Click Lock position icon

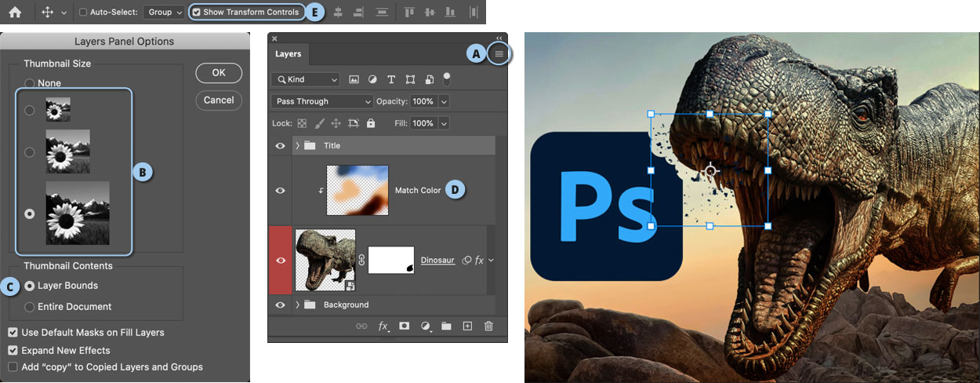pos(336,123)
